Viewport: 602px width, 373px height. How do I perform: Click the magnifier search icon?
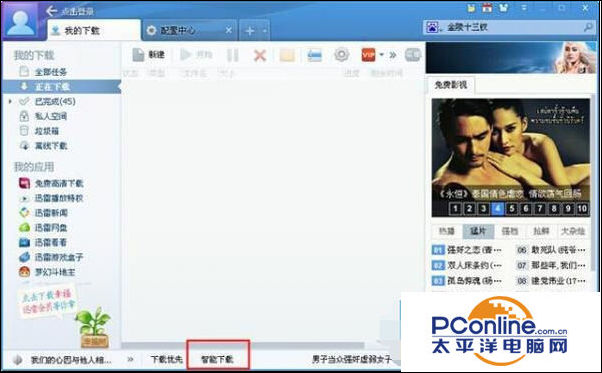(588, 27)
